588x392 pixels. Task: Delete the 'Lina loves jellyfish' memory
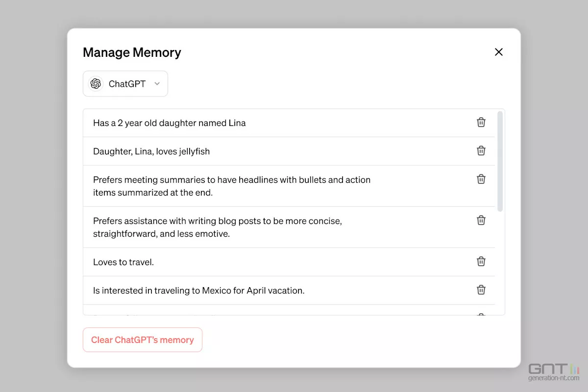point(481,151)
